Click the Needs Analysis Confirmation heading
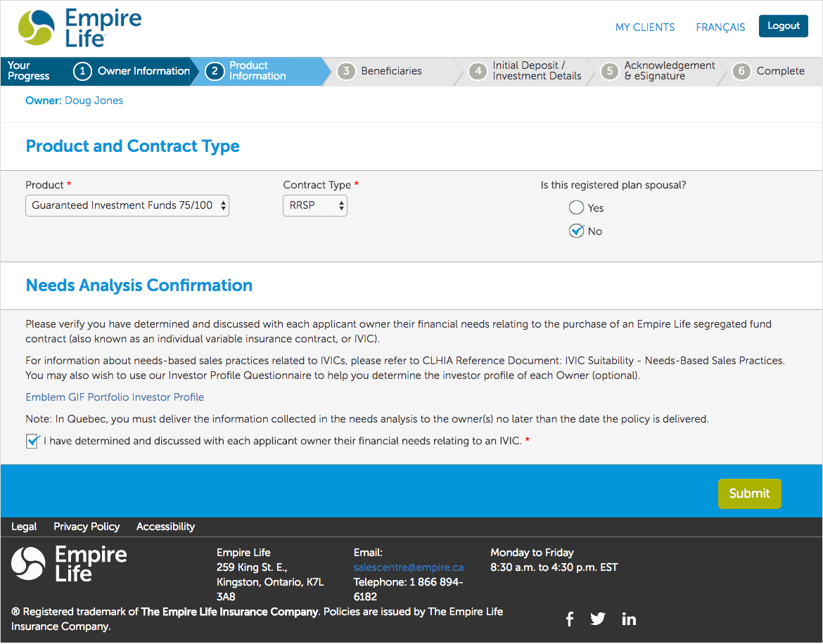The image size is (823, 644). (139, 285)
